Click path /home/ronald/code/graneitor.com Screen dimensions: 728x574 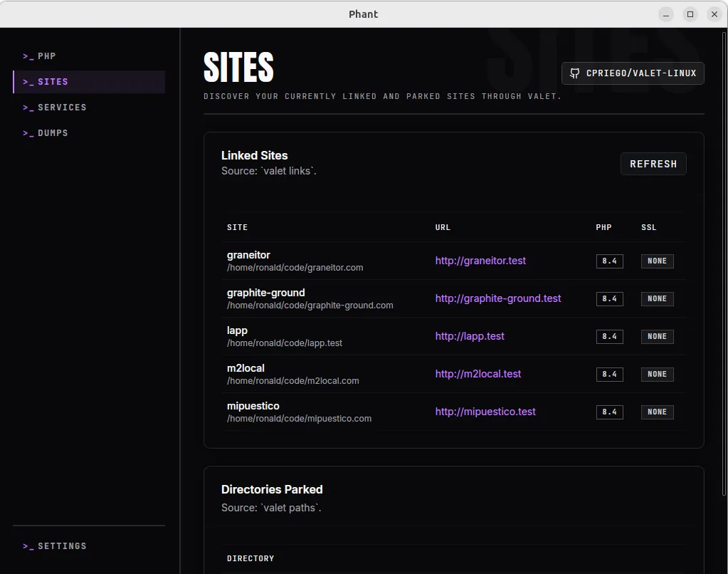coord(295,268)
